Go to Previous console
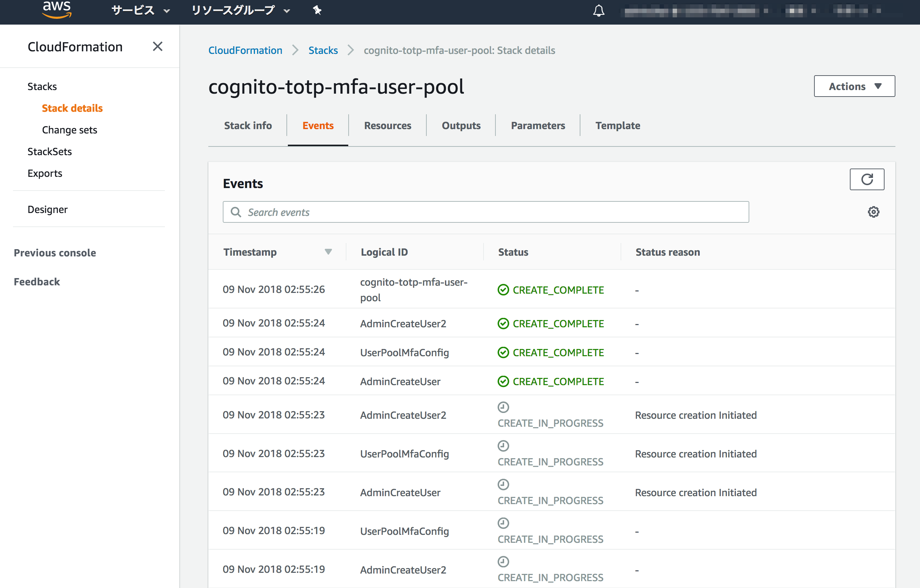Image resolution: width=920 pixels, height=588 pixels. [55, 252]
